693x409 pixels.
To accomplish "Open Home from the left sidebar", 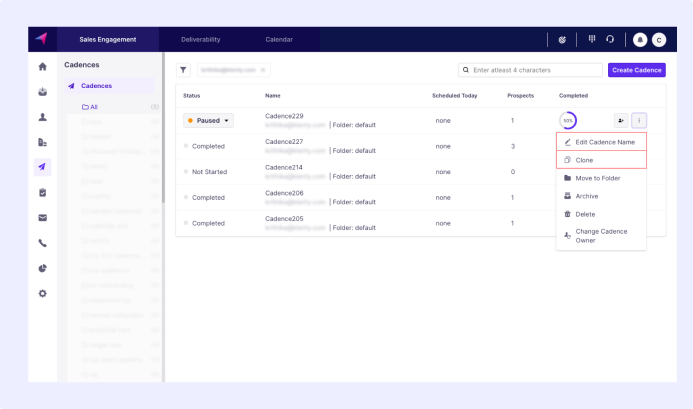I will pos(42,67).
